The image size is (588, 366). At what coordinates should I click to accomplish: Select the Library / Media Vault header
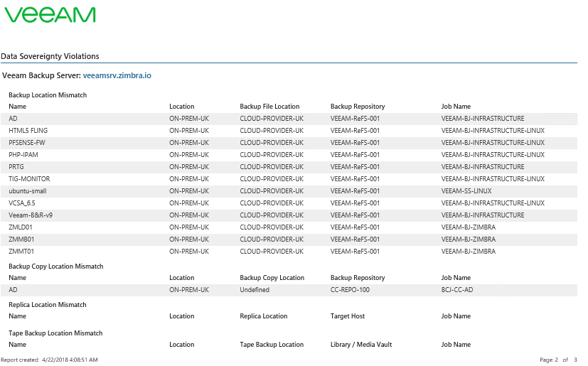click(x=360, y=345)
